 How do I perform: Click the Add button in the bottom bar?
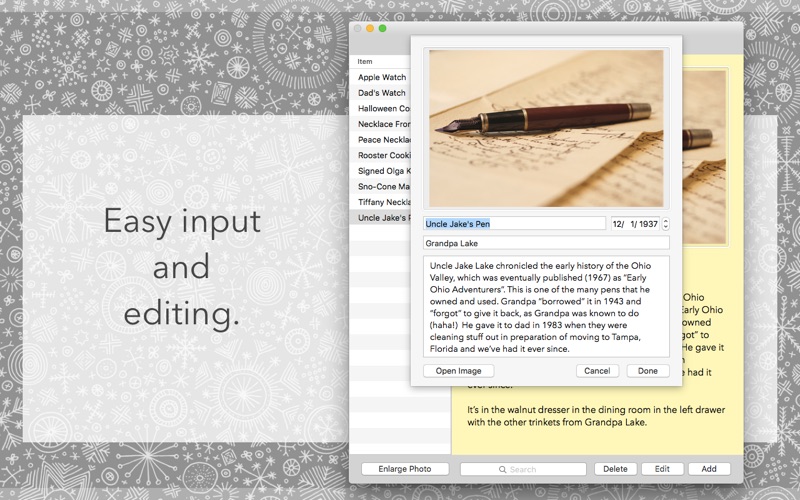[709, 469]
